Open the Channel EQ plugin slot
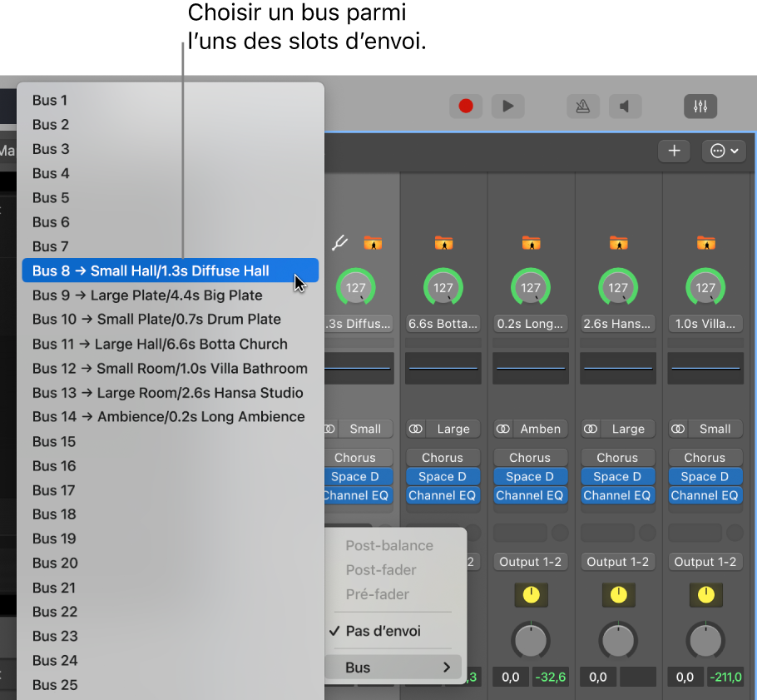757x700 pixels. point(443,495)
